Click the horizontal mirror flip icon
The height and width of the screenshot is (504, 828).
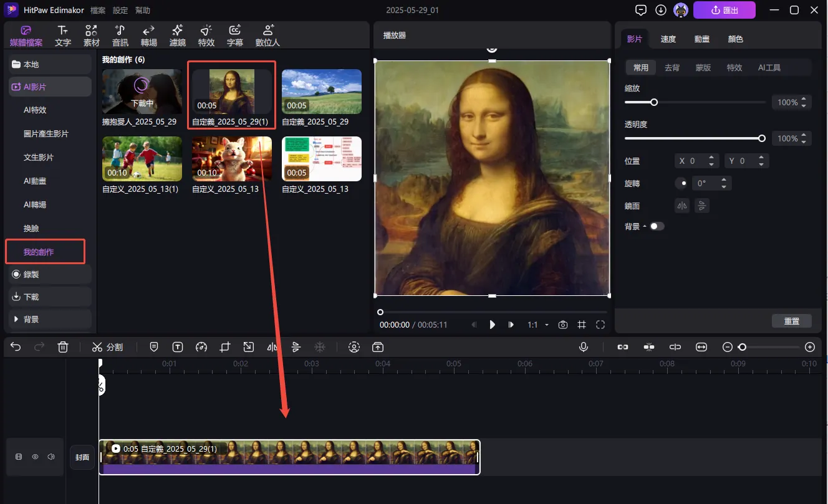tap(682, 206)
